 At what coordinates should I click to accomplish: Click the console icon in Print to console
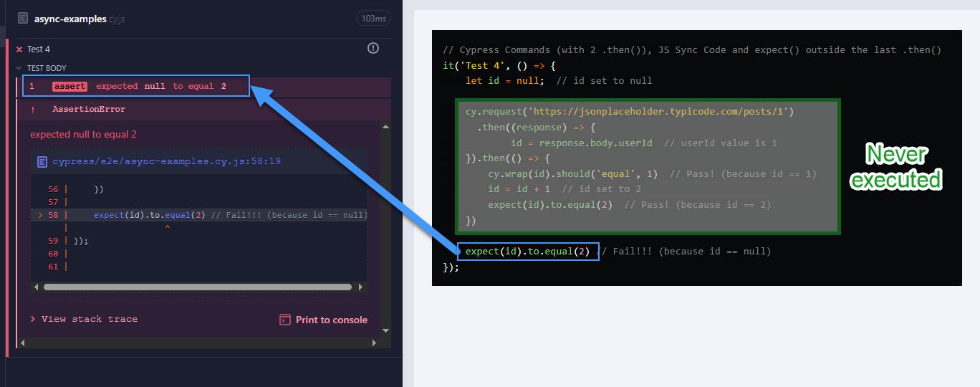tap(285, 320)
